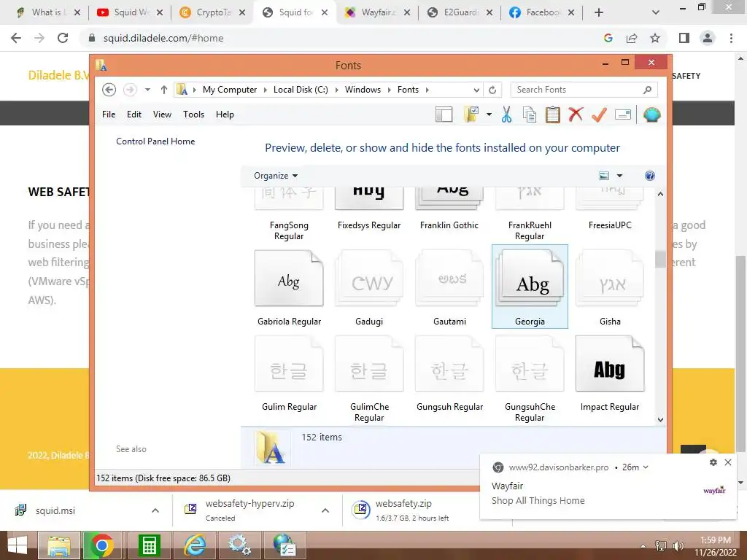Screen dimensions: 747x560
Task: Open the File menu
Action: coord(109,114)
